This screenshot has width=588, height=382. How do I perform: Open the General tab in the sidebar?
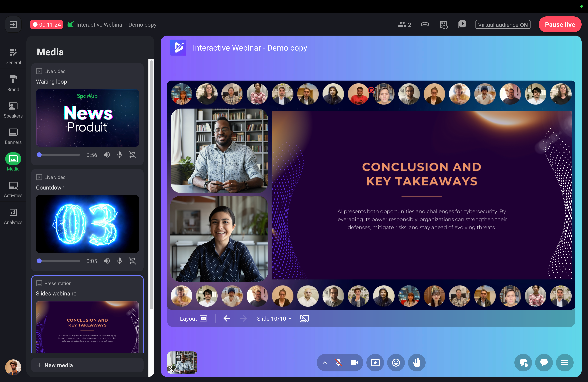(x=13, y=57)
